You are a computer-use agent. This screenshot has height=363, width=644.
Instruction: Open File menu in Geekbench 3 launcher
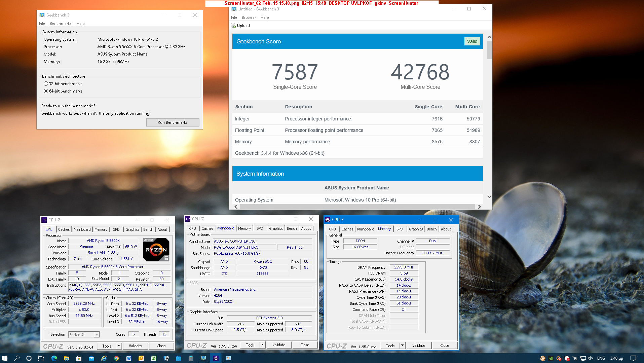pyautogui.click(x=42, y=24)
